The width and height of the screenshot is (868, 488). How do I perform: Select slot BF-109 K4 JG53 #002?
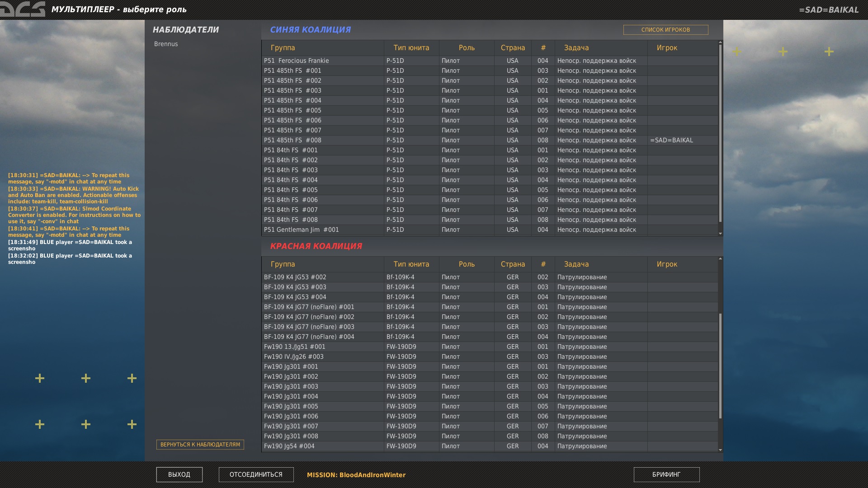point(490,277)
